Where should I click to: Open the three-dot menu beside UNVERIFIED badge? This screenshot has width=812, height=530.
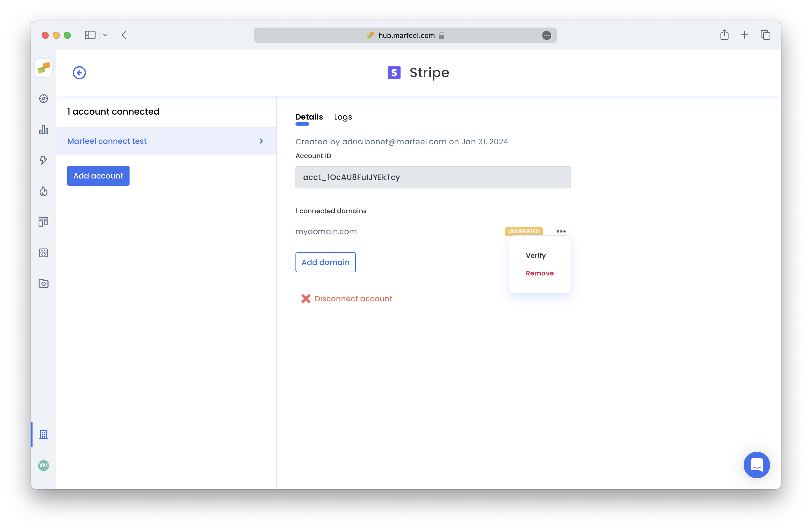pos(561,231)
